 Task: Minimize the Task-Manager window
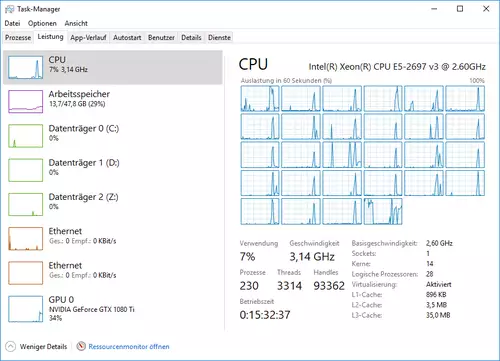434,9
